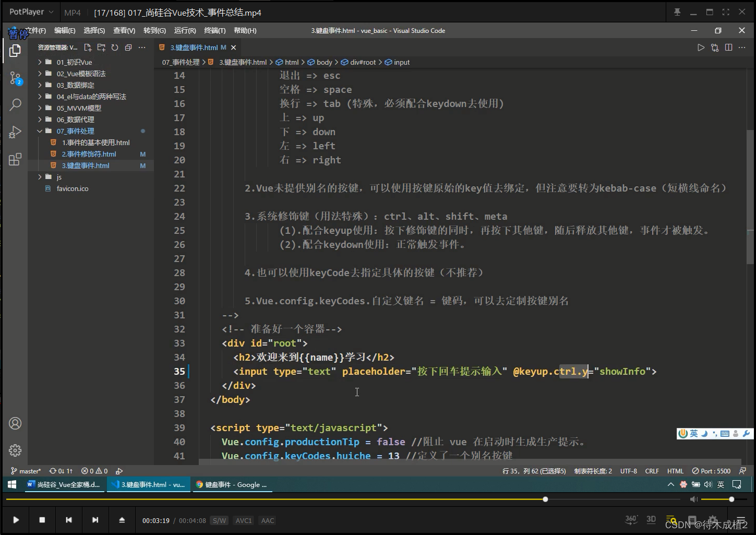Toggle S/W decoder indicator
Image resolution: width=756 pixels, height=535 pixels.
click(220, 520)
